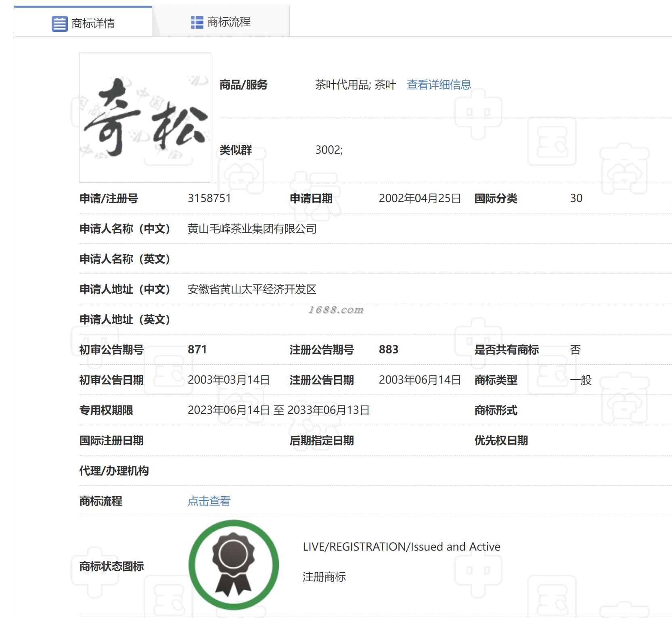Select registration number 3158751

pos(209,198)
